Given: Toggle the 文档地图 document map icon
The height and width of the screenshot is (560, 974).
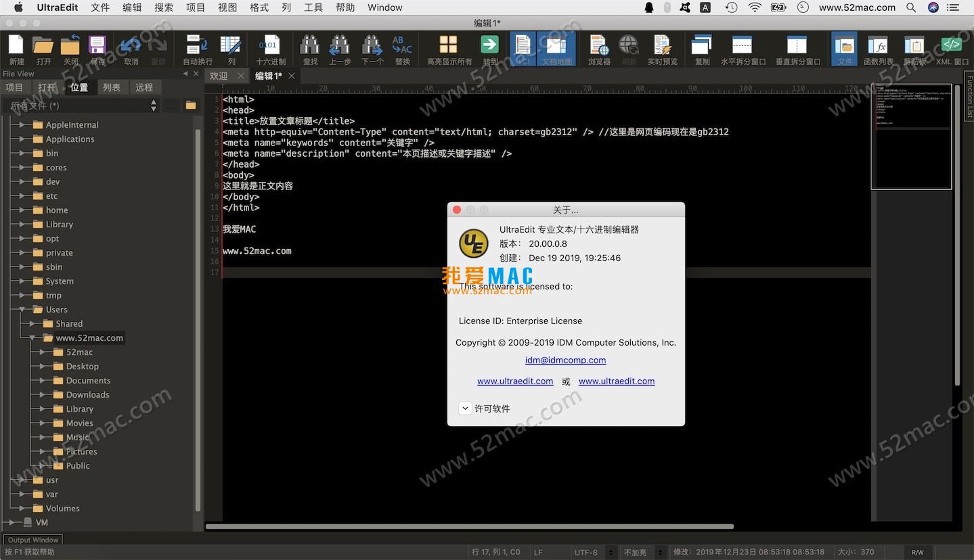Looking at the screenshot, I should (557, 49).
